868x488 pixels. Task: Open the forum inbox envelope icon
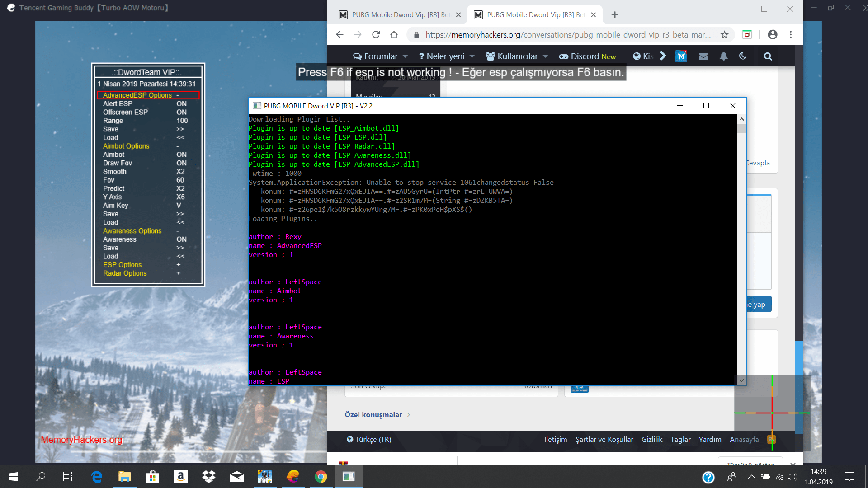tap(703, 56)
